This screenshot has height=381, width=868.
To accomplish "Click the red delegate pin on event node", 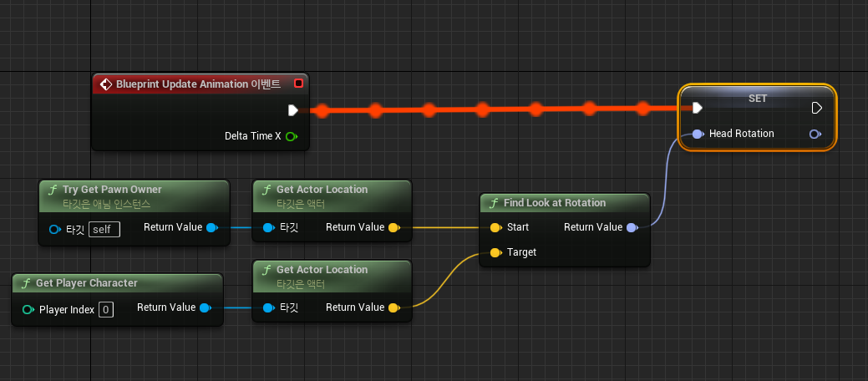I will [299, 84].
